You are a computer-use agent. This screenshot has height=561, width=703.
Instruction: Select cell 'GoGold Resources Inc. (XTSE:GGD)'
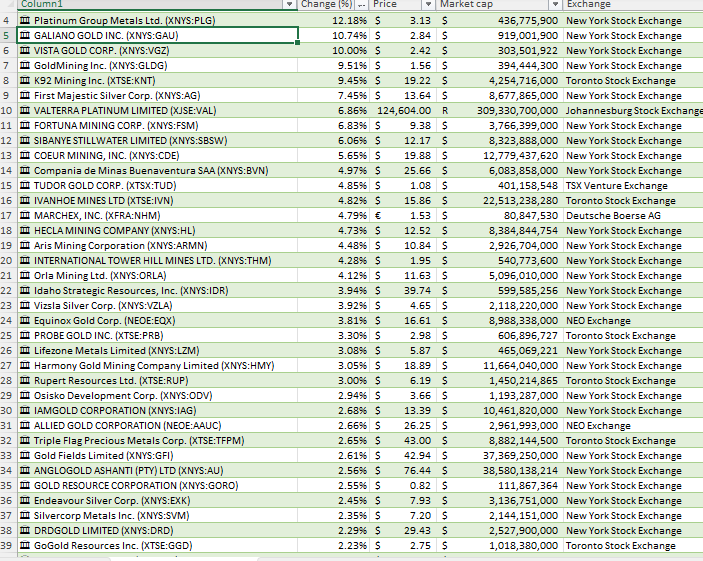point(157,545)
